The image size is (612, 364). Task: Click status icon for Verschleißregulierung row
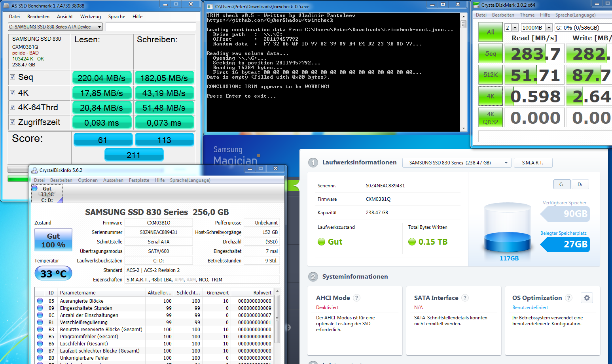(40, 322)
